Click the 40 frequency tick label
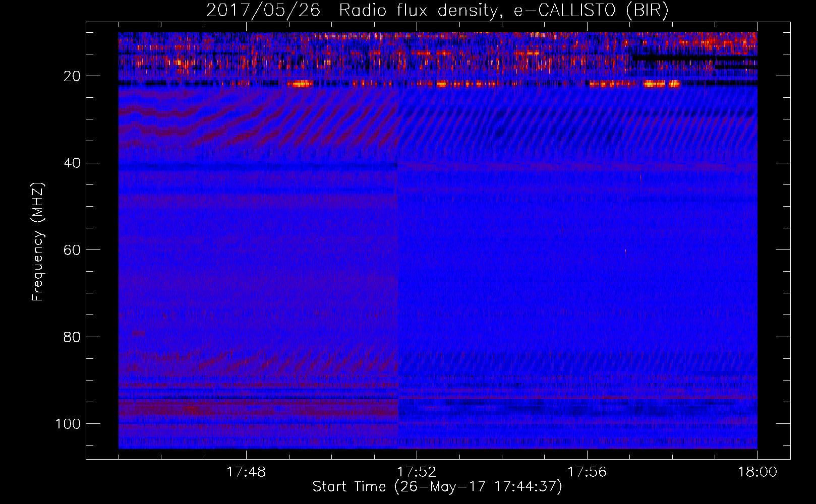The height and width of the screenshot is (504, 816). pos(72,163)
